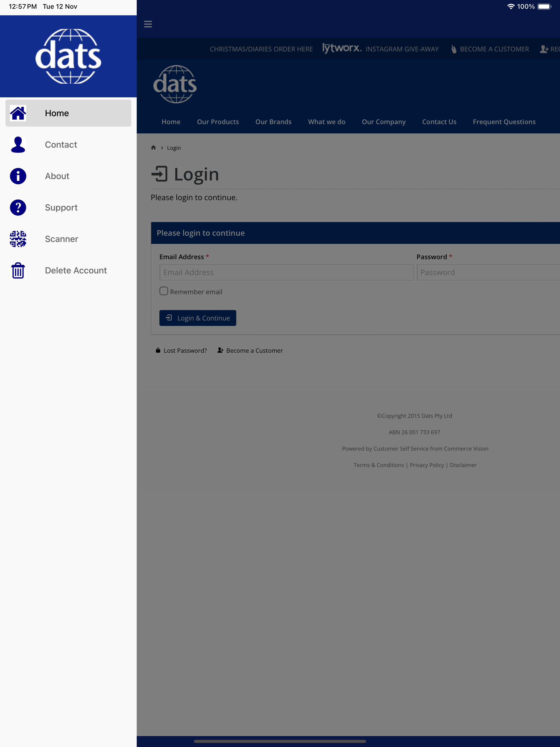560x747 pixels.
Task: Select Home in the sidebar menu
Action: click(x=68, y=113)
